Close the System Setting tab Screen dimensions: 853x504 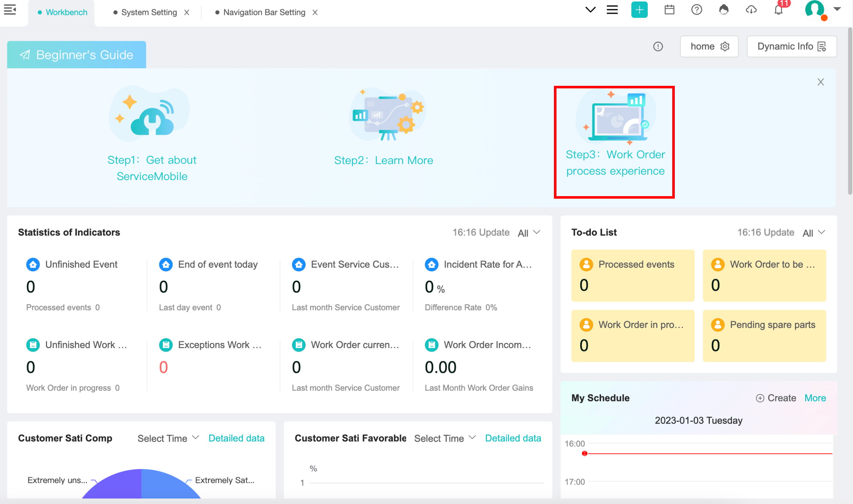187,12
